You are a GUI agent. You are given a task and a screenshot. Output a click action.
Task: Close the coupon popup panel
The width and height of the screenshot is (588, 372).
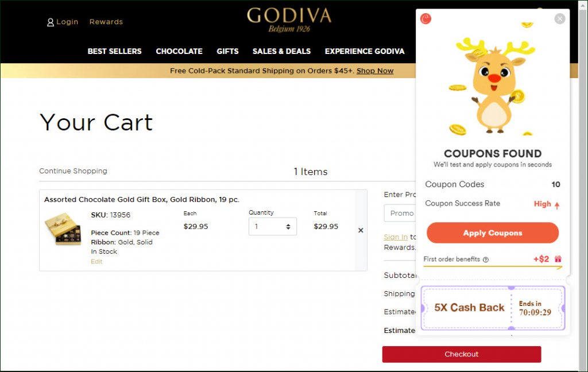point(559,18)
